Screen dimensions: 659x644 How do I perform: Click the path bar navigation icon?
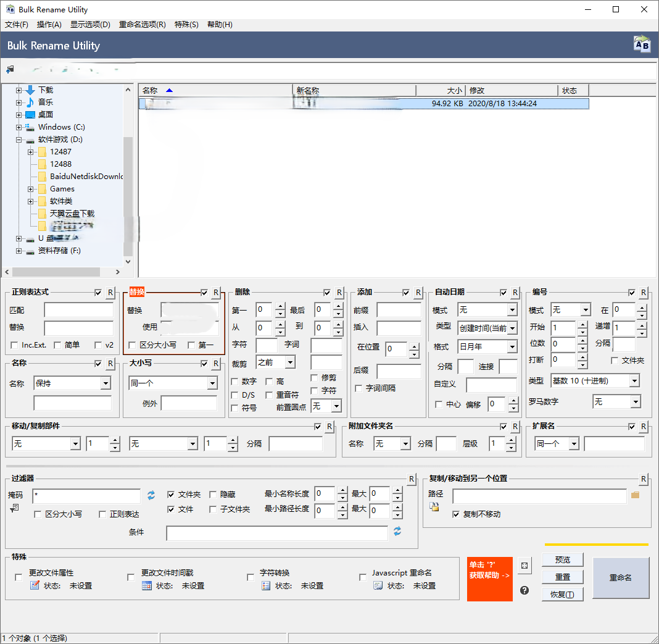pyautogui.click(x=10, y=69)
